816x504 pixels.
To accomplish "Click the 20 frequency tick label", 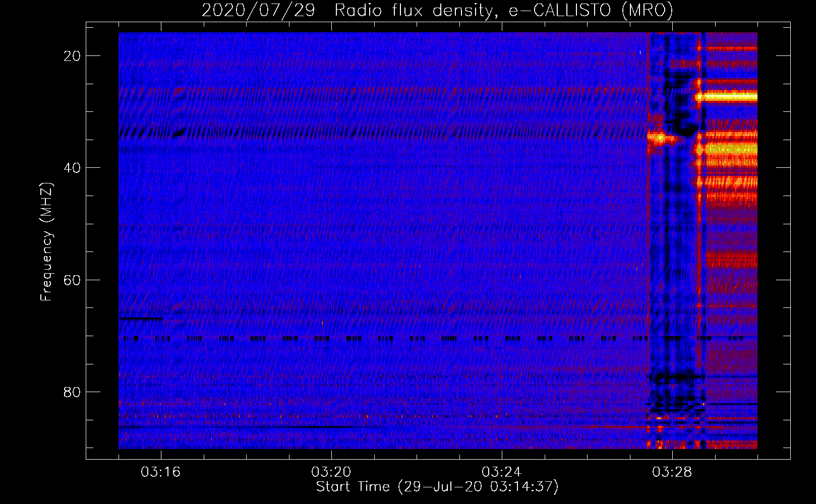I will coord(72,56).
